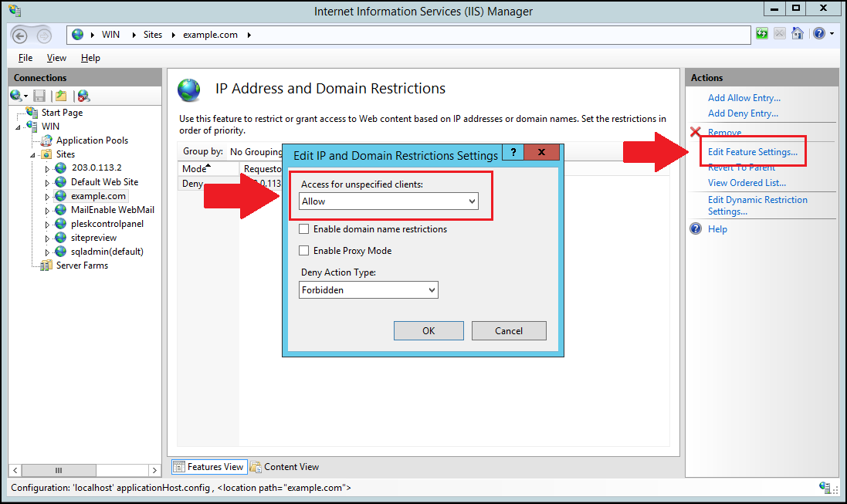
Task: Click OK in the settings dialog
Action: click(429, 331)
